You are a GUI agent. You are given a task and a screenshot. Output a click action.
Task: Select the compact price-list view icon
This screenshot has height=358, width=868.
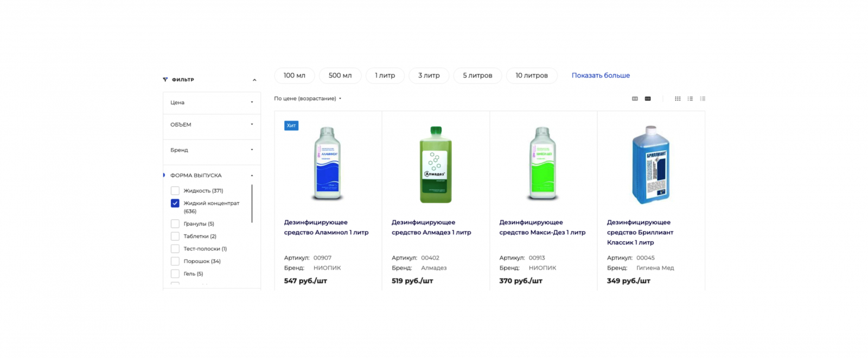point(703,99)
